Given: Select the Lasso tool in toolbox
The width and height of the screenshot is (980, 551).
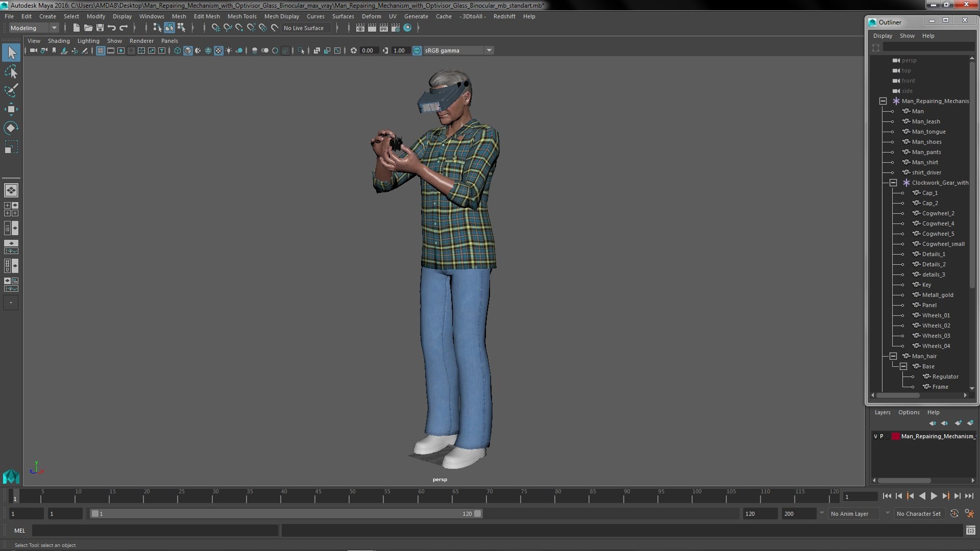Looking at the screenshot, I should (11, 72).
